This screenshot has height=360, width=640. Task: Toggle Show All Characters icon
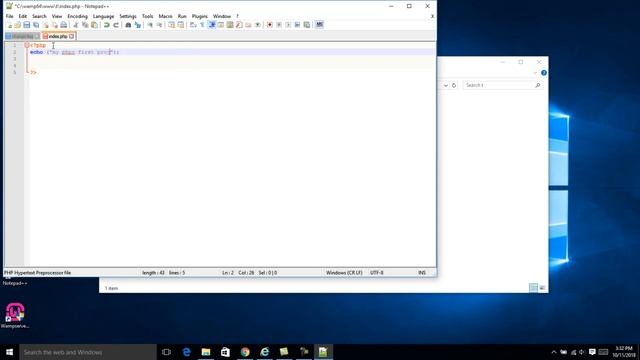(x=202, y=25)
